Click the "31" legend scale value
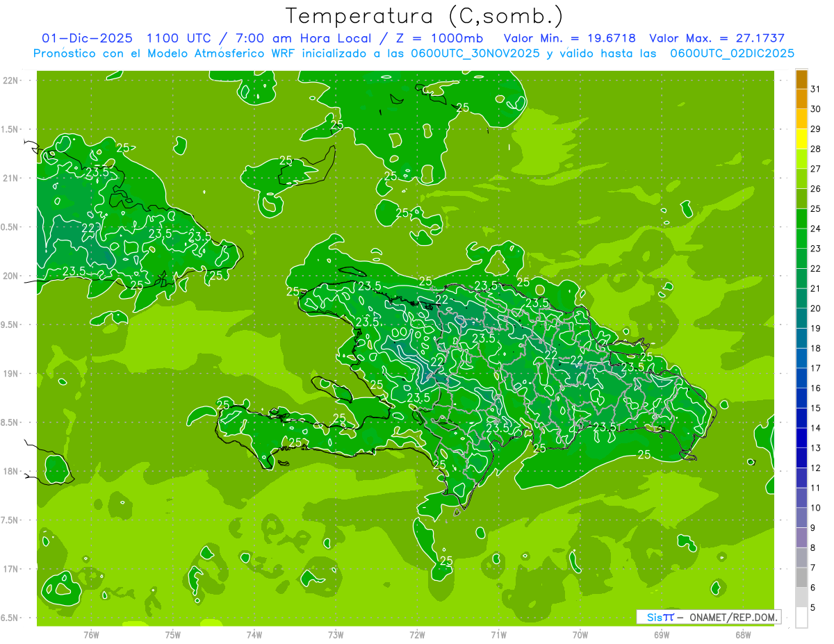The image size is (834, 644). point(815,89)
